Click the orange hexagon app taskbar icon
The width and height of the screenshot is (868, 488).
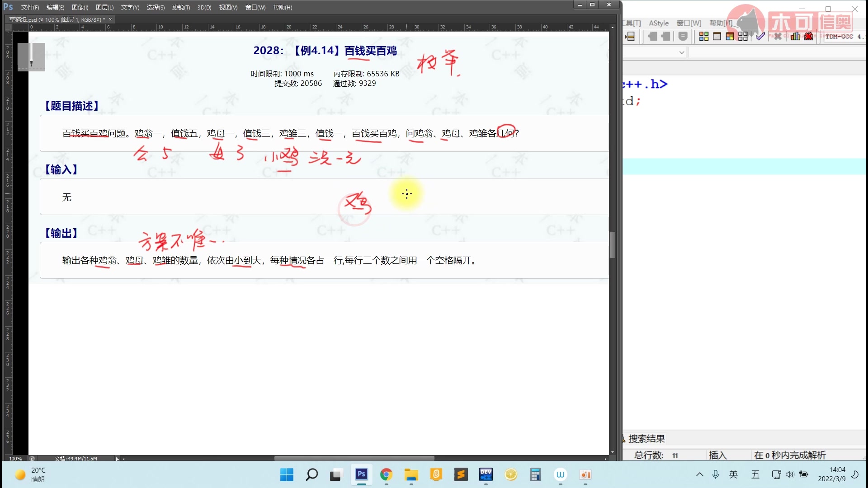[x=436, y=474]
